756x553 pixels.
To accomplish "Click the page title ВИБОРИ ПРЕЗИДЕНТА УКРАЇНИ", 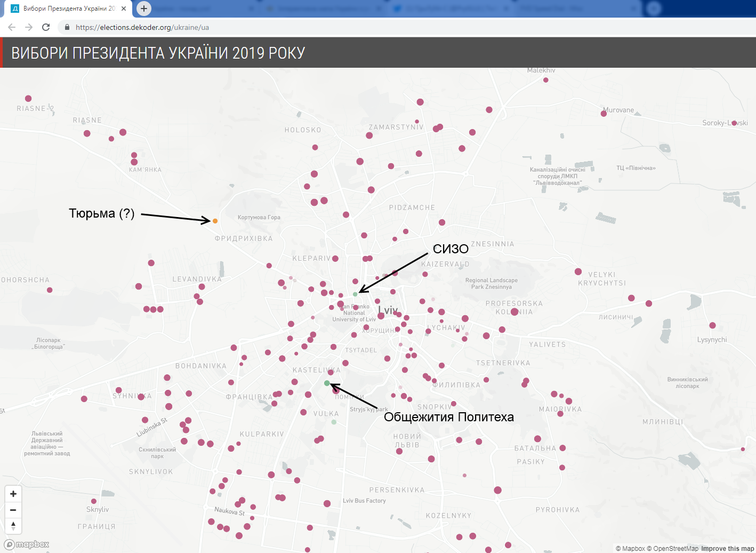I will (x=158, y=53).
